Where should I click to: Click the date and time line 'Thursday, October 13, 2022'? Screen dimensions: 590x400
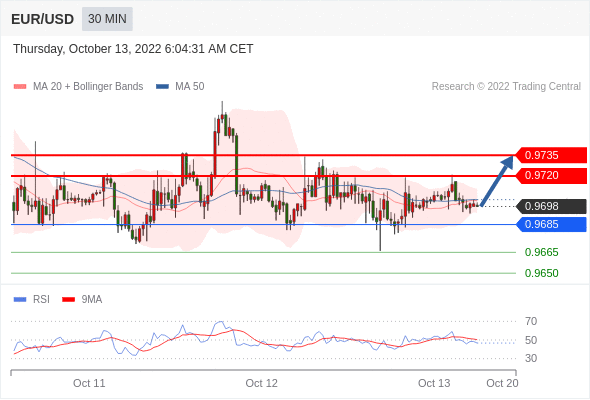pos(133,49)
